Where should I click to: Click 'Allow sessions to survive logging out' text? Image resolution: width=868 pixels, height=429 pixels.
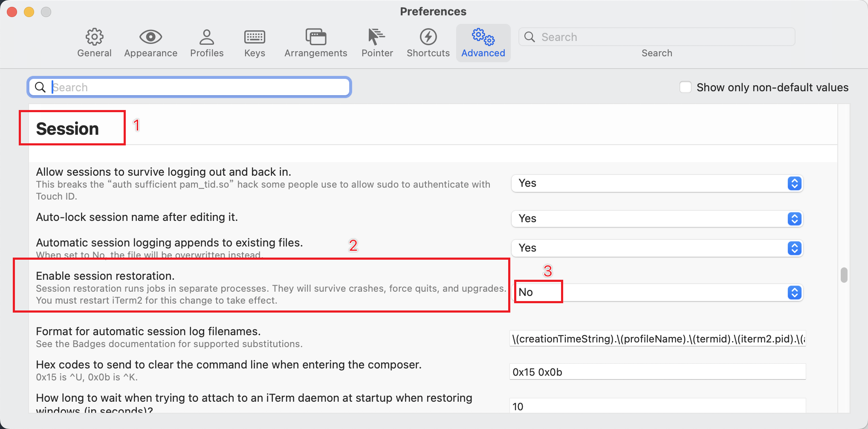[163, 172]
